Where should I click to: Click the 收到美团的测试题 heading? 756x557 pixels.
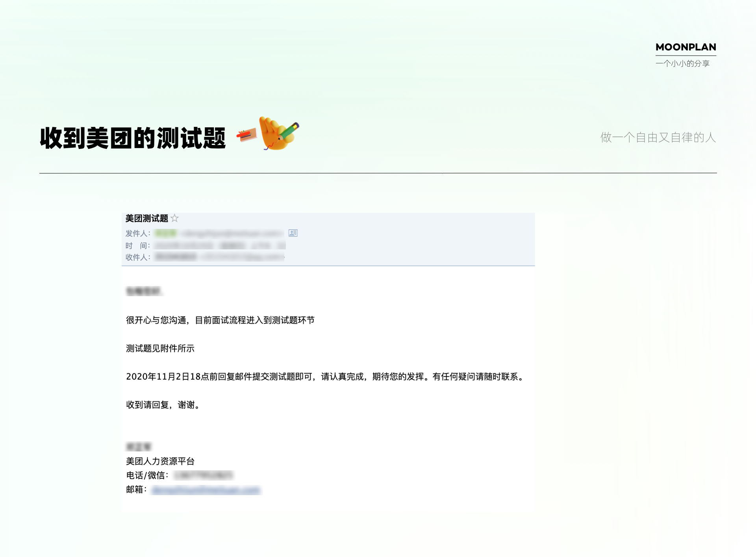pyautogui.click(x=133, y=138)
